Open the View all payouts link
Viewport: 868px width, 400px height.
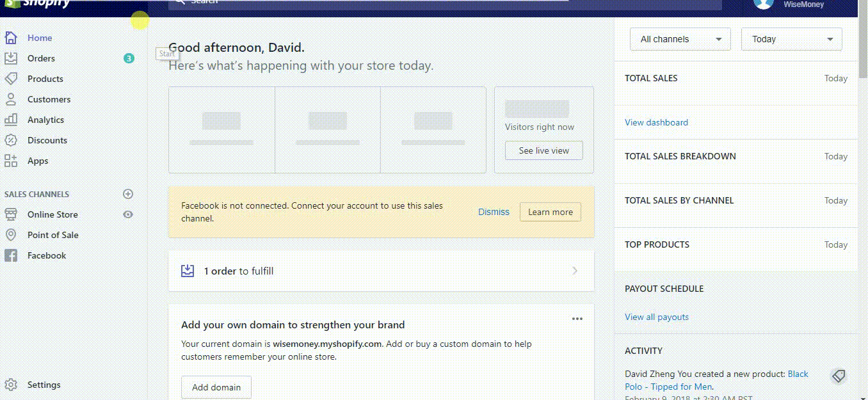click(657, 317)
